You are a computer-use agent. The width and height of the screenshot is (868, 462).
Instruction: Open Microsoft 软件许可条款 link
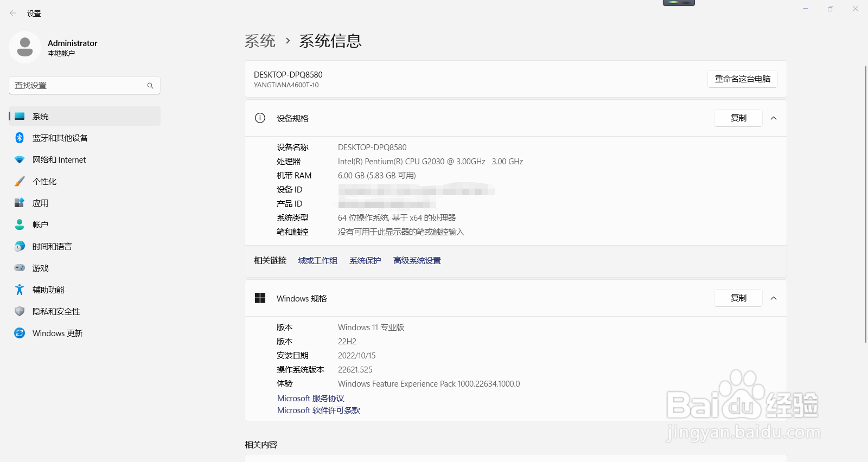[318, 410]
